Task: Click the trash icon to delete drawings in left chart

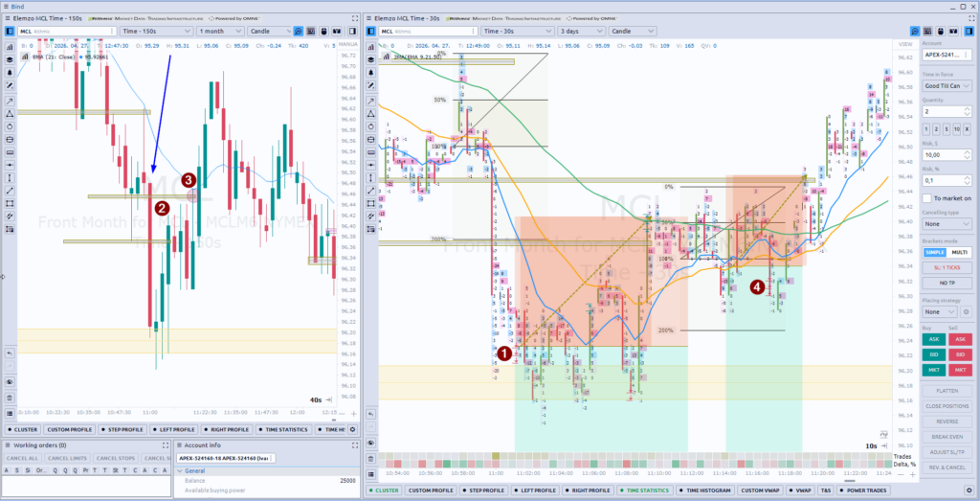Action: (9, 396)
